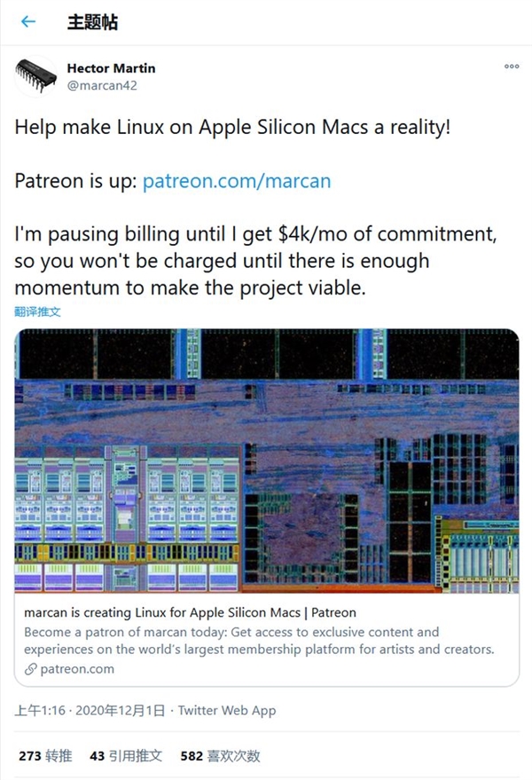Click the Hector Martin display name

[x=110, y=67]
